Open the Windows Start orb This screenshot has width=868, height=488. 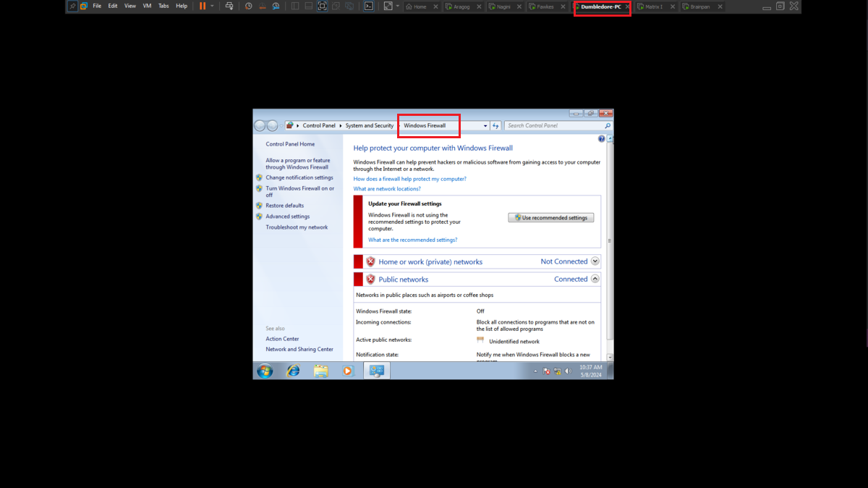[x=265, y=371]
